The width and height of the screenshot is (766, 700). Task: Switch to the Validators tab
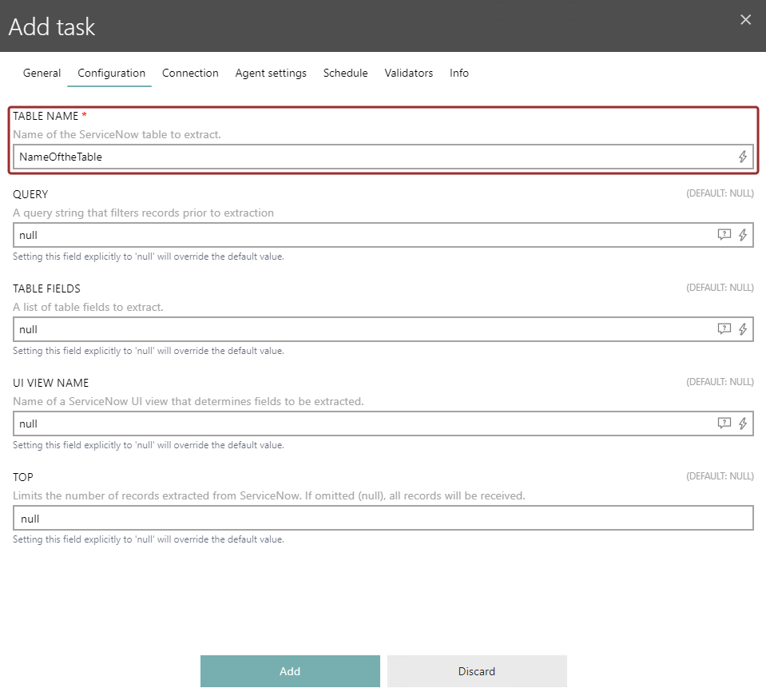pyautogui.click(x=408, y=73)
